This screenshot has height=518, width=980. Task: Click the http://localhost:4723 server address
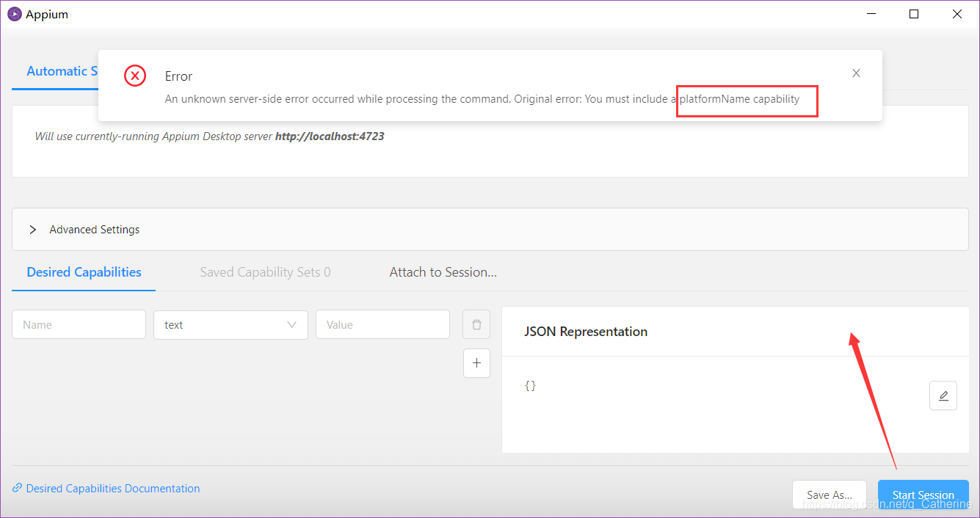click(x=330, y=136)
